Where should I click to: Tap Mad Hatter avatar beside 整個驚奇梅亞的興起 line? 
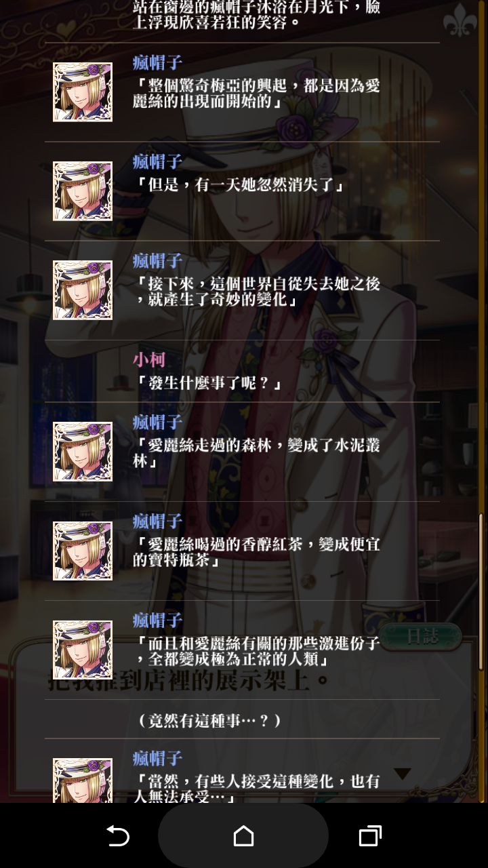pyautogui.click(x=83, y=92)
